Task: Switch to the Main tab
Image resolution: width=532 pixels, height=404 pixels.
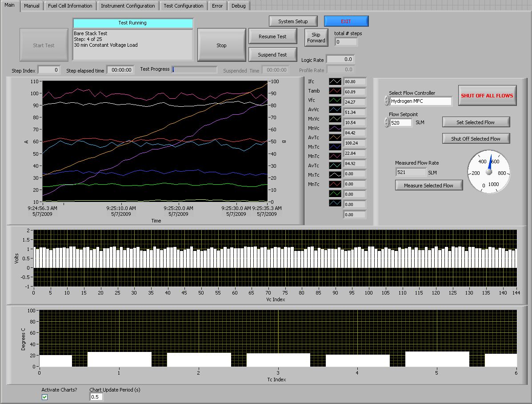Action: pyautogui.click(x=9, y=5)
